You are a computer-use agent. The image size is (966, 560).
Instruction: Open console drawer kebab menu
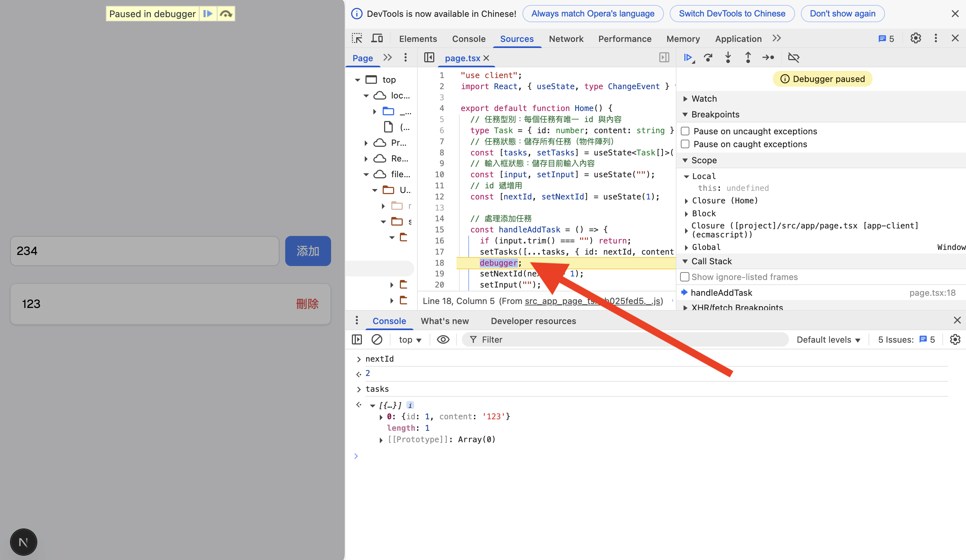tap(357, 320)
